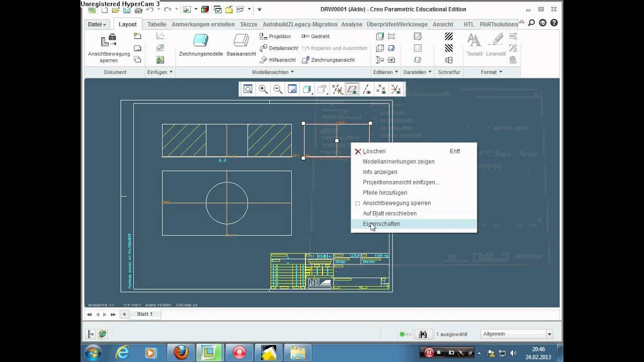The image size is (644, 362).
Task: Expand the Darstellen group dropdown
Action: click(417, 72)
